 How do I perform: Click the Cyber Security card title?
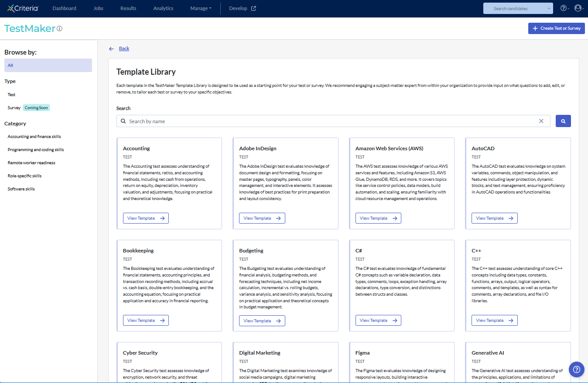click(140, 353)
